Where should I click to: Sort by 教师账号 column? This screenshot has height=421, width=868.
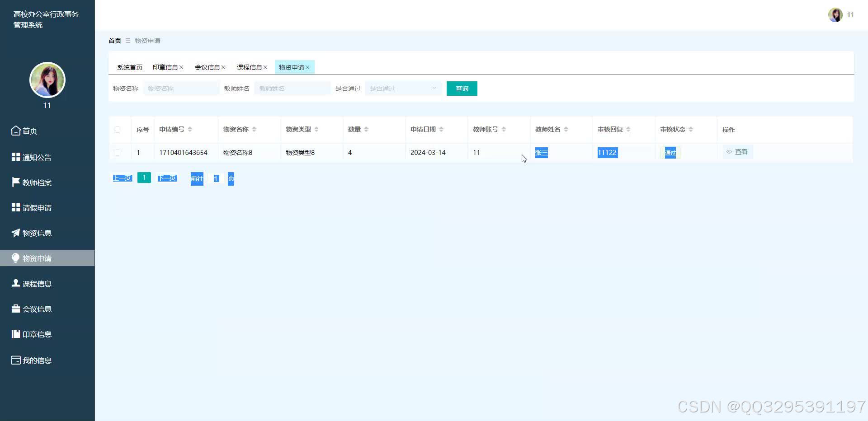pyautogui.click(x=504, y=129)
